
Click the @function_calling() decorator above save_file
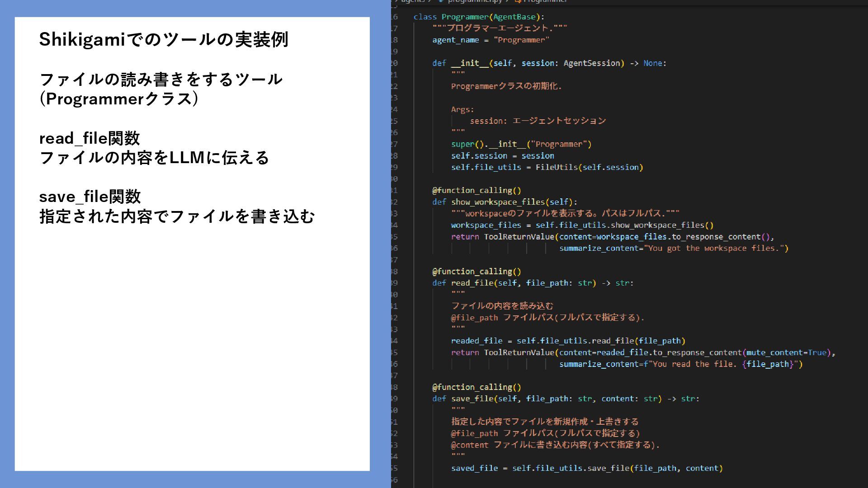(476, 387)
